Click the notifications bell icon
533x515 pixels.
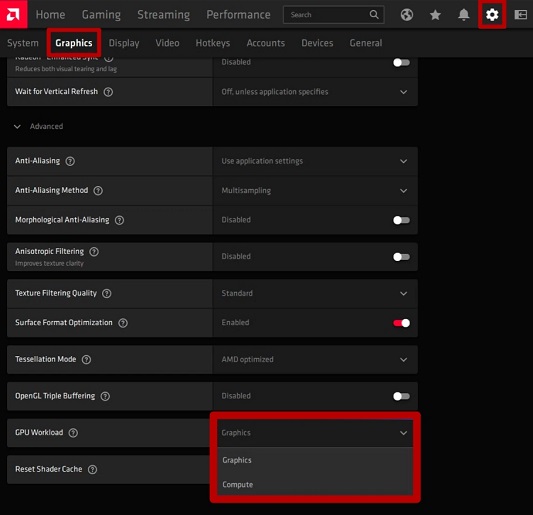(464, 15)
